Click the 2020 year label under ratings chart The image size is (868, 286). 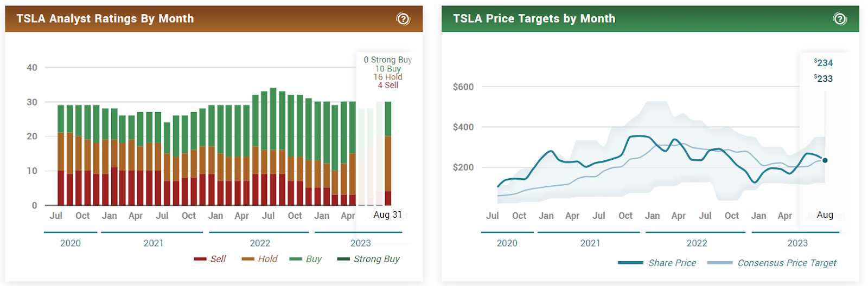(71, 243)
